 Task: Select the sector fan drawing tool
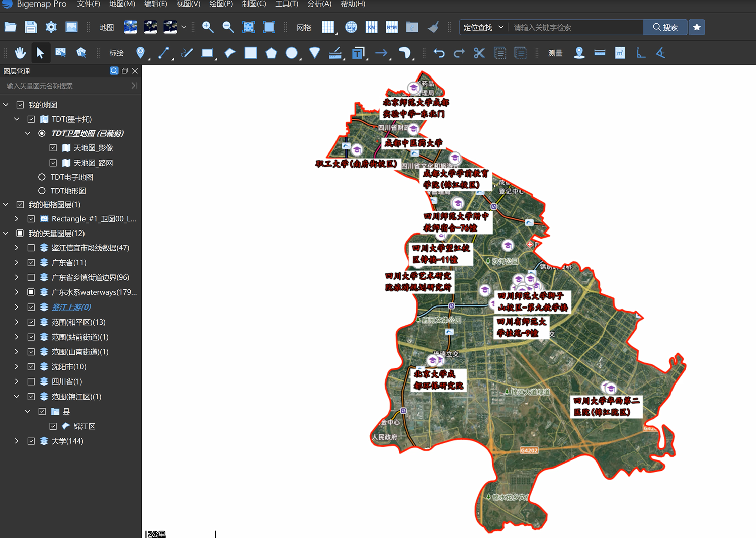point(315,53)
